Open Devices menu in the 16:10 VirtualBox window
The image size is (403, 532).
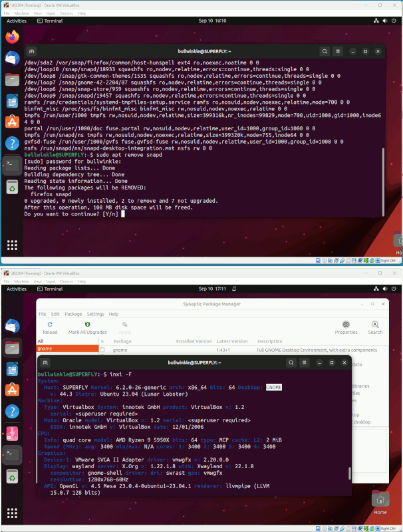click(x=67, y=13)
